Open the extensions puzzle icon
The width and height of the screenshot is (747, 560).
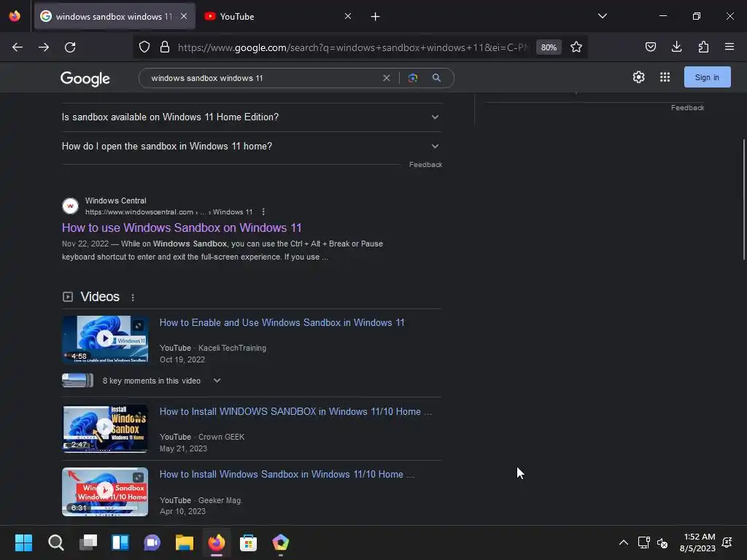pyautogui.click(x=703, y=47)
